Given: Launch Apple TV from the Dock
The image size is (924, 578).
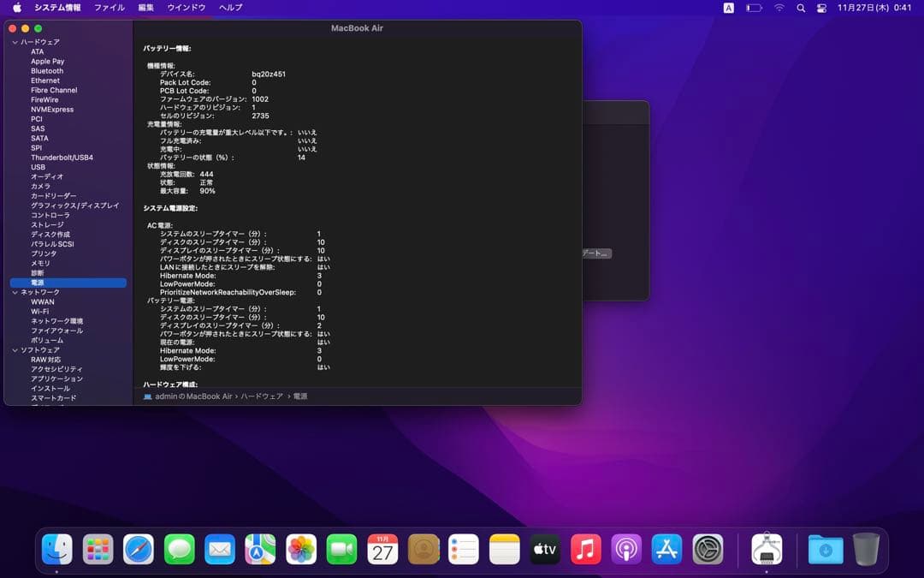Looking at the screenshot, I should (545, 549).
